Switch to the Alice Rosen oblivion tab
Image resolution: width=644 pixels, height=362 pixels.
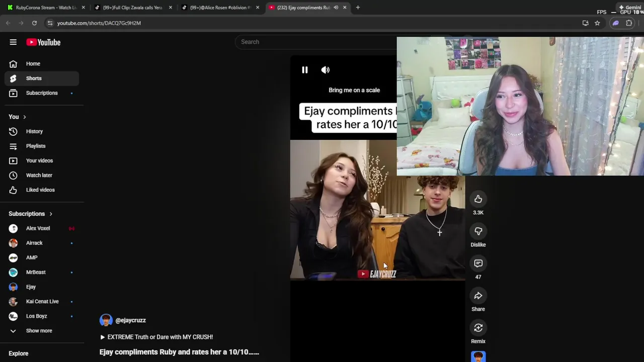[220, 8]
